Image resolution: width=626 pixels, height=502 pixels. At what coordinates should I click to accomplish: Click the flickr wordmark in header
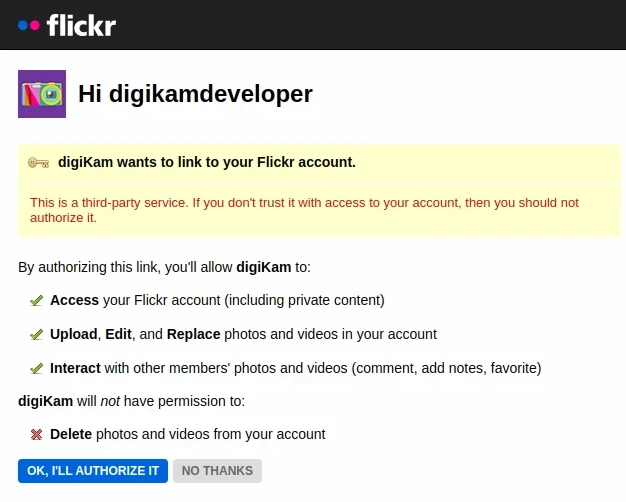[x=81, y=24]
